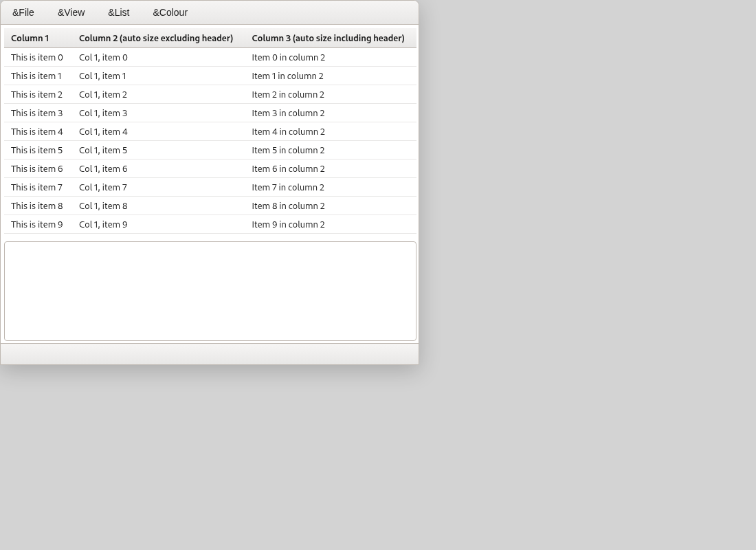Click inside the empty log text area

pos(210,291)
